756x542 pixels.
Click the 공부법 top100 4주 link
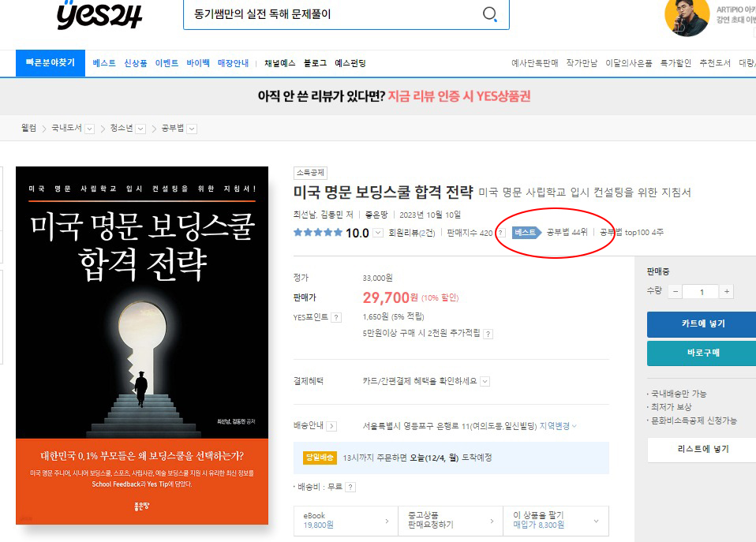[631, 233]
